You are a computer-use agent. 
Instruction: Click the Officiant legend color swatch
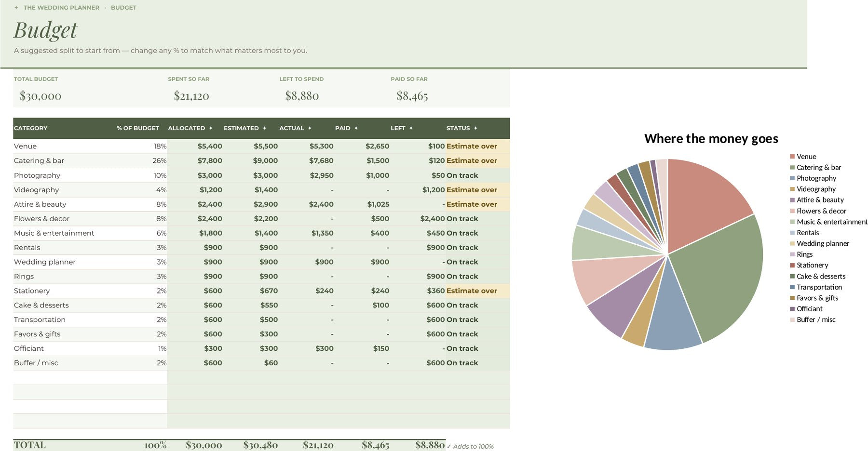[x=792, y=309]
